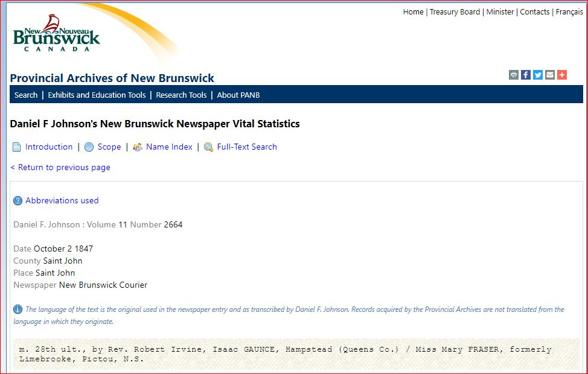The image size is (588, 374).
Task: Open the Scope page link
Action: (109, 147)
